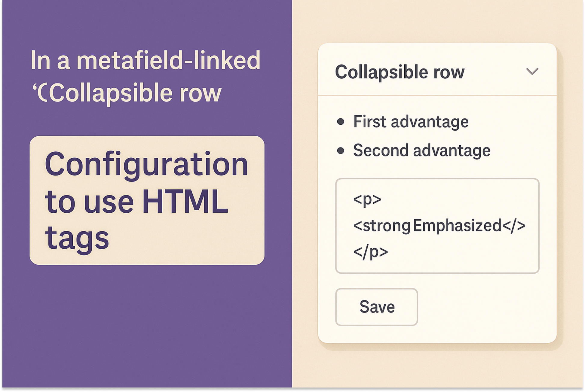This screenshot has width=585, height=392.
Task: Click the "In a metafield-linked" heading line
Action: point(145,61)
